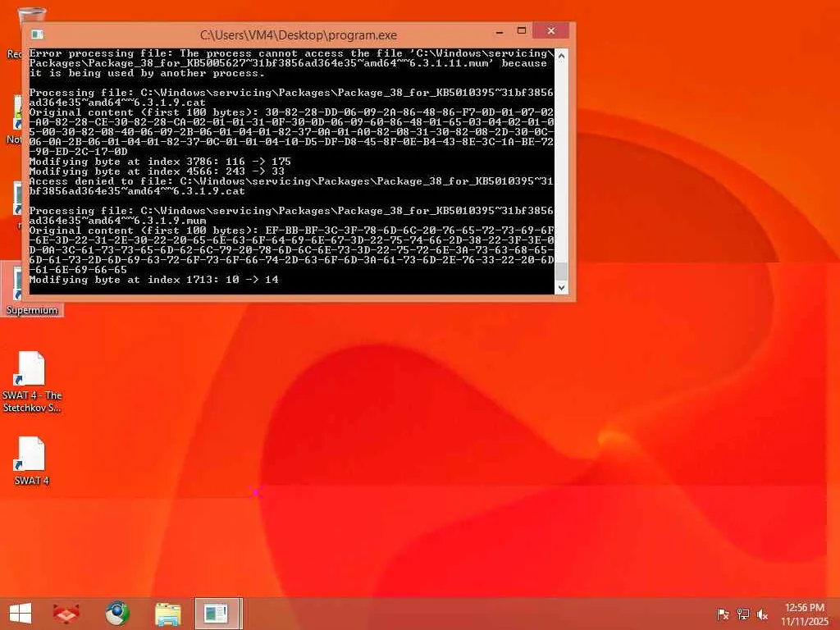Maximize the program.exe console window
This screenshot has width=840, height=630.
coord(521,31)
